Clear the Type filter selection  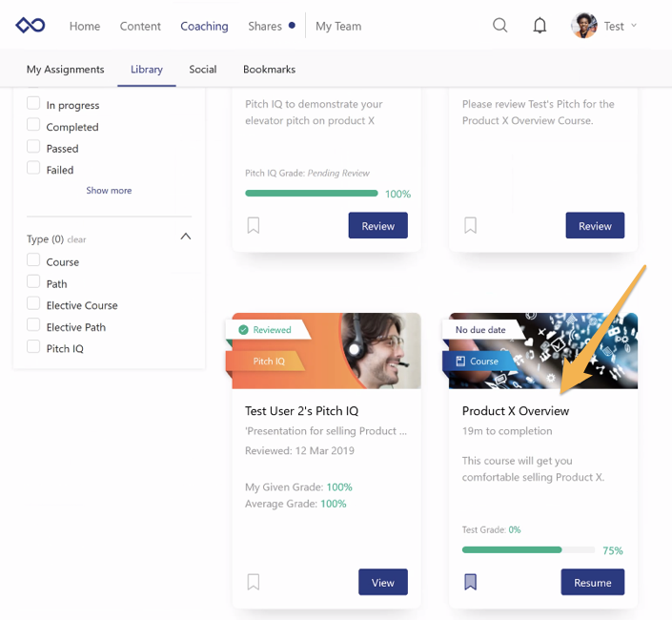pos(76,239)
